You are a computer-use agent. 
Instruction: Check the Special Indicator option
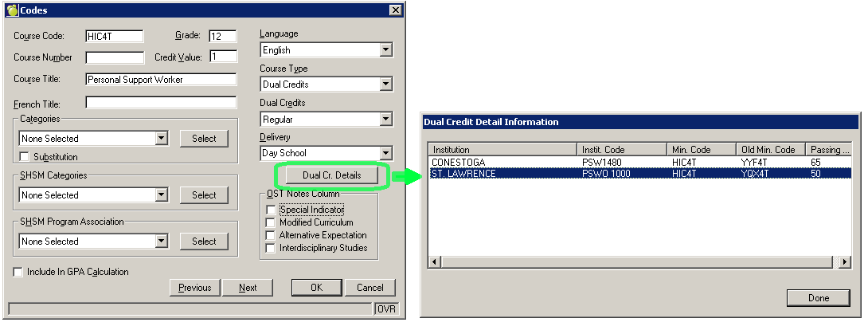pyautogui.click(x=271, y=210)
